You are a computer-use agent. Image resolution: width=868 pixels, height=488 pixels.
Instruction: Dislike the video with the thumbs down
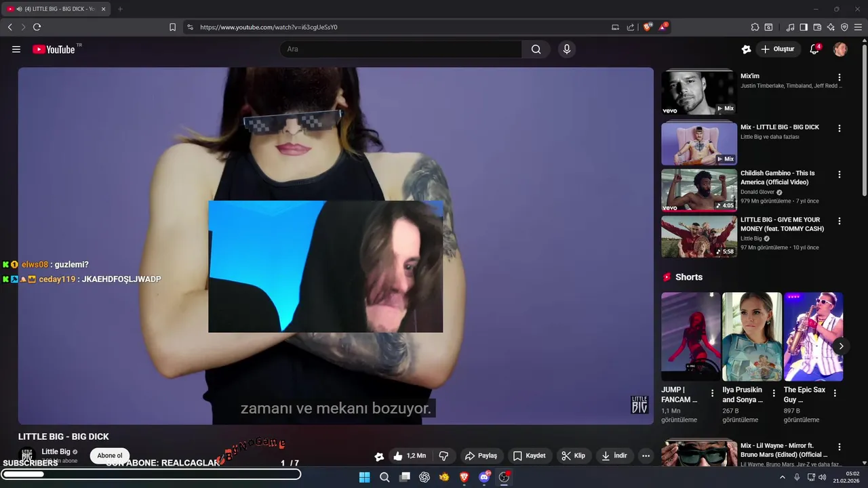pos(444,455)
